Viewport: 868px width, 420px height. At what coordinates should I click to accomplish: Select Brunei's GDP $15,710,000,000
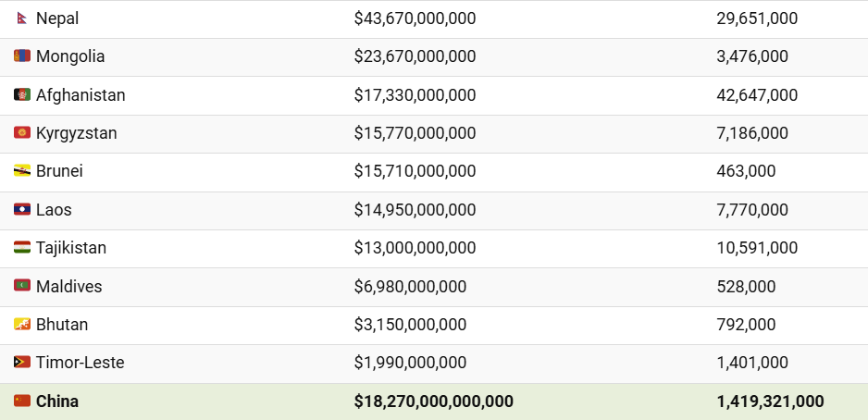click(x=415, y=171)
